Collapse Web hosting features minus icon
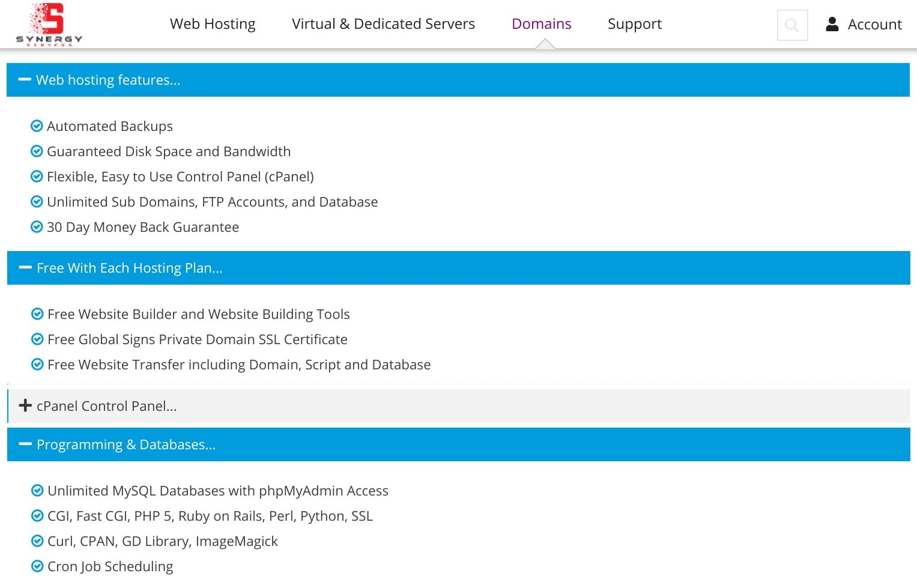 coord(25,79)
